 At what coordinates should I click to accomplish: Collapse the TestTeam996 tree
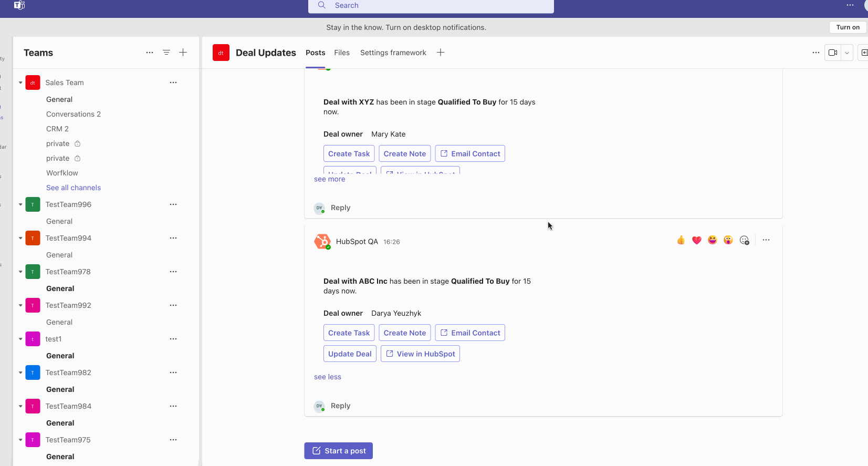20,204
